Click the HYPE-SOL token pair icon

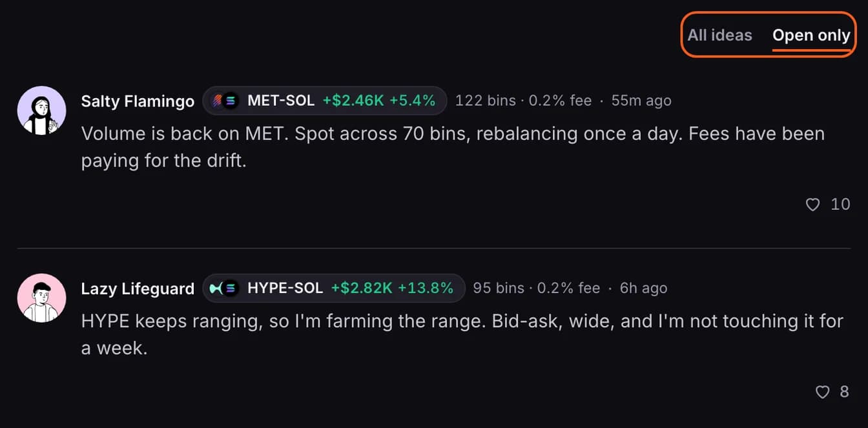(223, 288)
